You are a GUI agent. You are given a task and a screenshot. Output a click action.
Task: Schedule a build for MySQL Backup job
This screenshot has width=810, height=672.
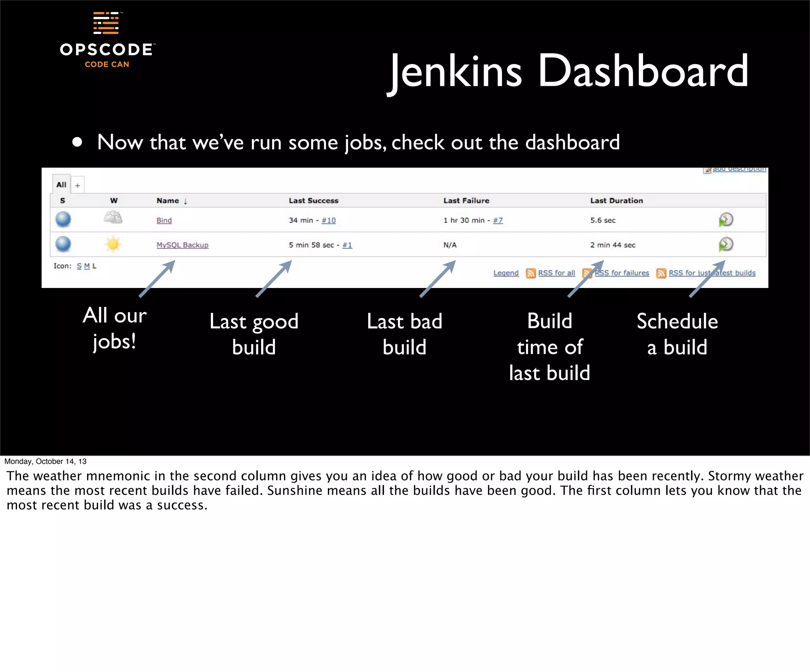pos(726,244)
